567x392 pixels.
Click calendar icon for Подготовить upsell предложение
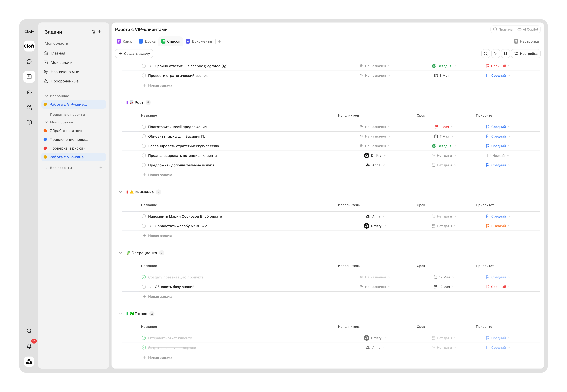coord(436,127)
